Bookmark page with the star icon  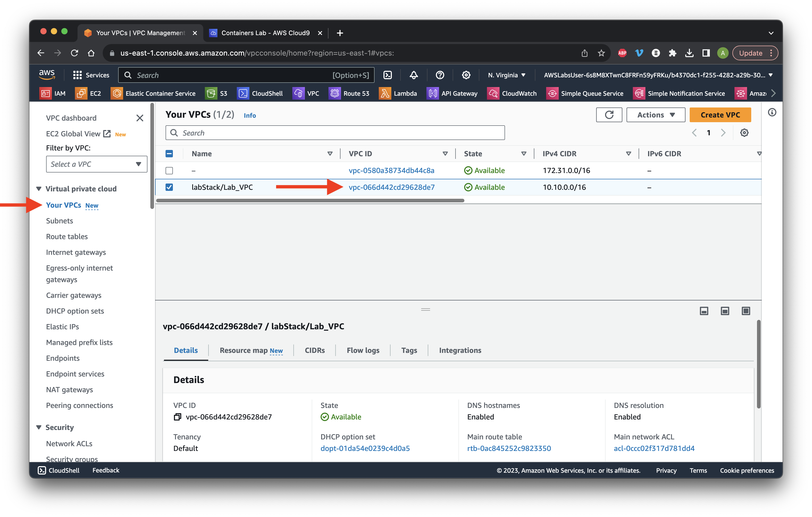point(601,53)
